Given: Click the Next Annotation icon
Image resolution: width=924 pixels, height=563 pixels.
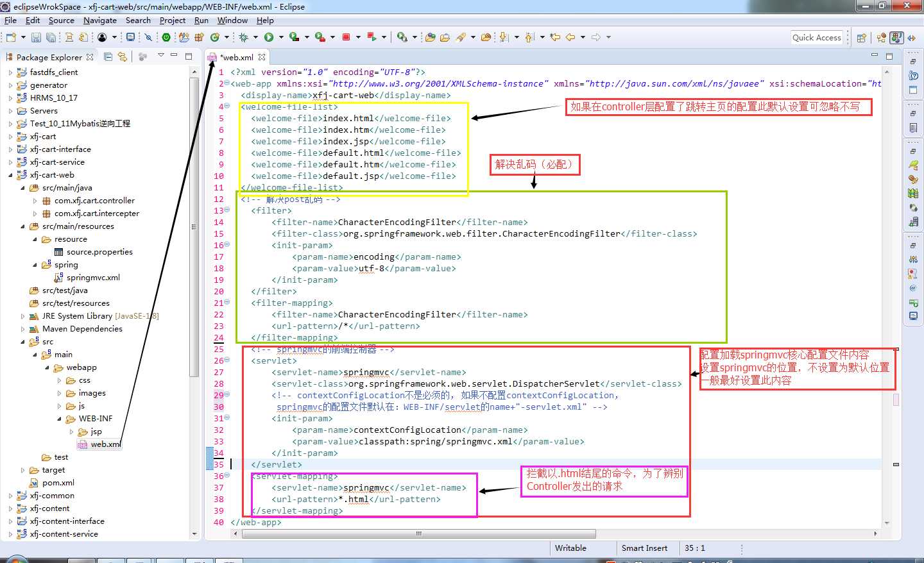Looking at the screenshot, I should click(504, 37).
